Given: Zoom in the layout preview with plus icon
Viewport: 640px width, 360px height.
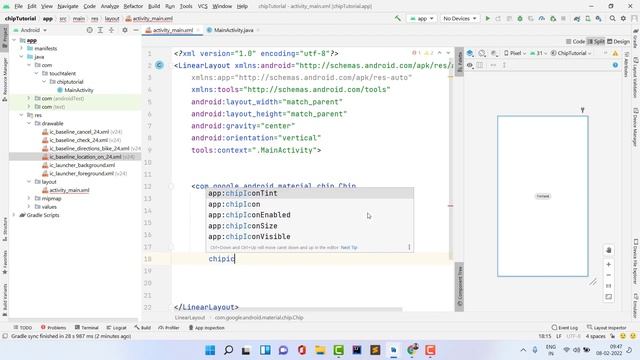Looking at the screenshot, I should pos(609,264).
